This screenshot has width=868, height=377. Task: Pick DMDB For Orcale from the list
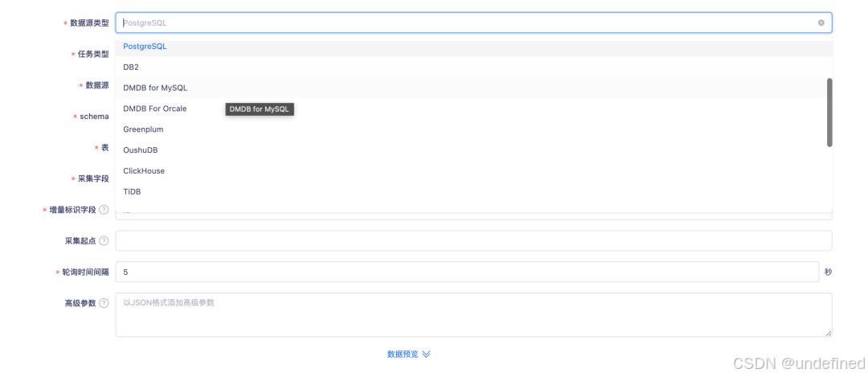473,109
